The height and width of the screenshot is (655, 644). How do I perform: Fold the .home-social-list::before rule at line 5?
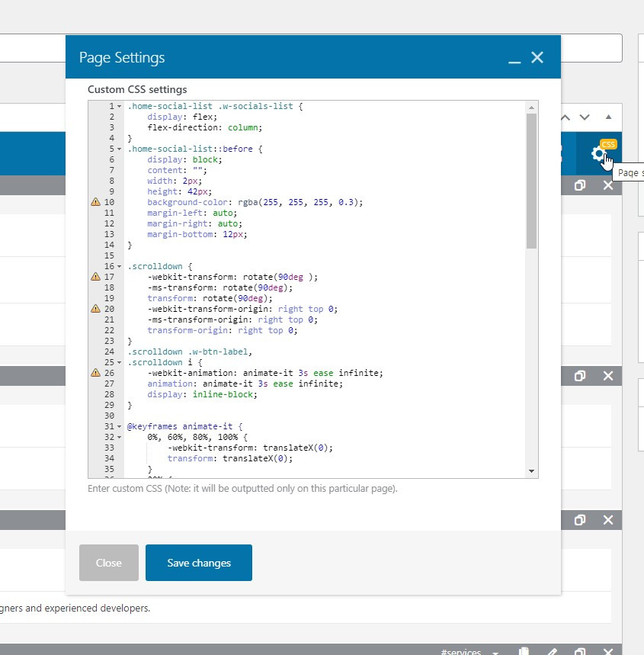pos(119,149)
